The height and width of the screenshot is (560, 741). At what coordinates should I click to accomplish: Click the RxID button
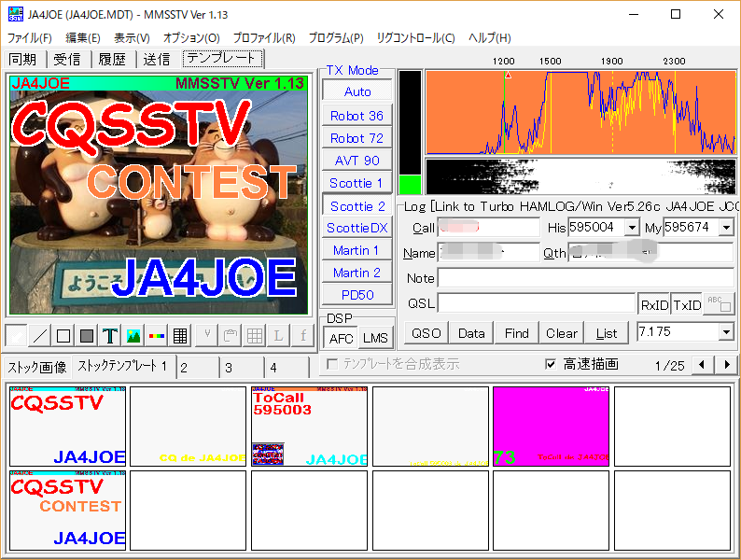(x=654, y=305)
